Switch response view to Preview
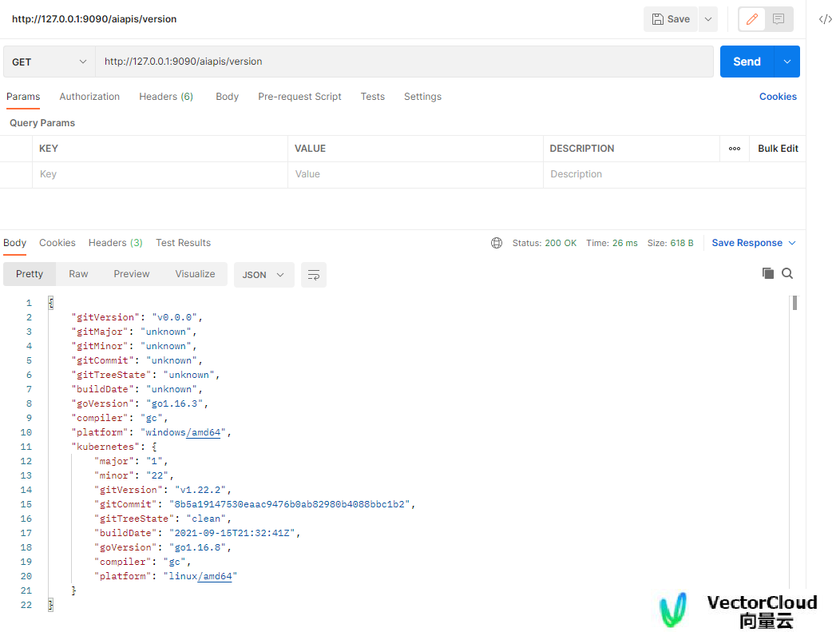Screen dimensions: 840x632 (x=131, y=274)
